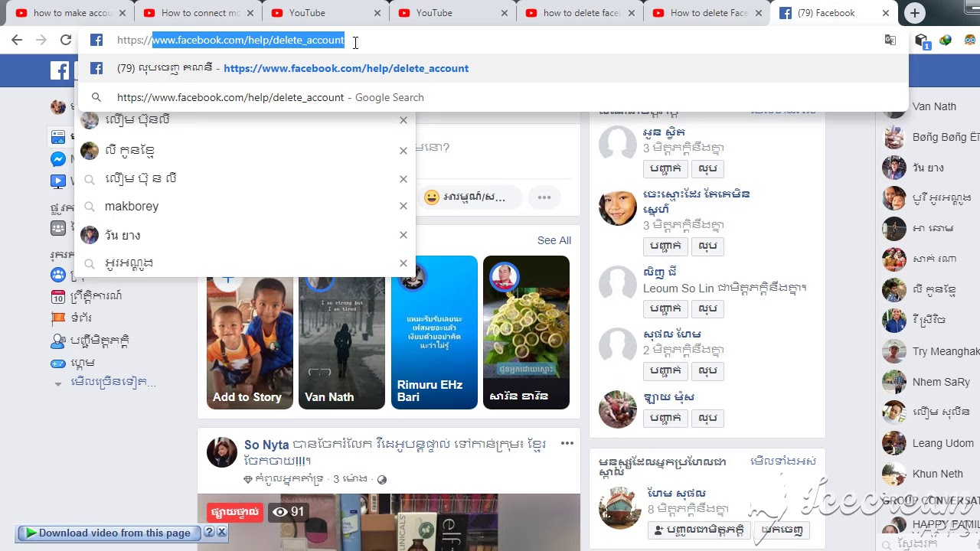
Task: Open chat with Khun Neth
Action: [x=930, y=474]
